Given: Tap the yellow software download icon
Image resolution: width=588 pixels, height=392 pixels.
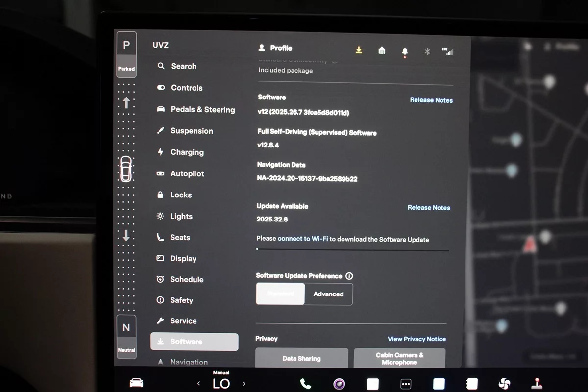Looking at the screenshot, I should (x=359, y=50).
